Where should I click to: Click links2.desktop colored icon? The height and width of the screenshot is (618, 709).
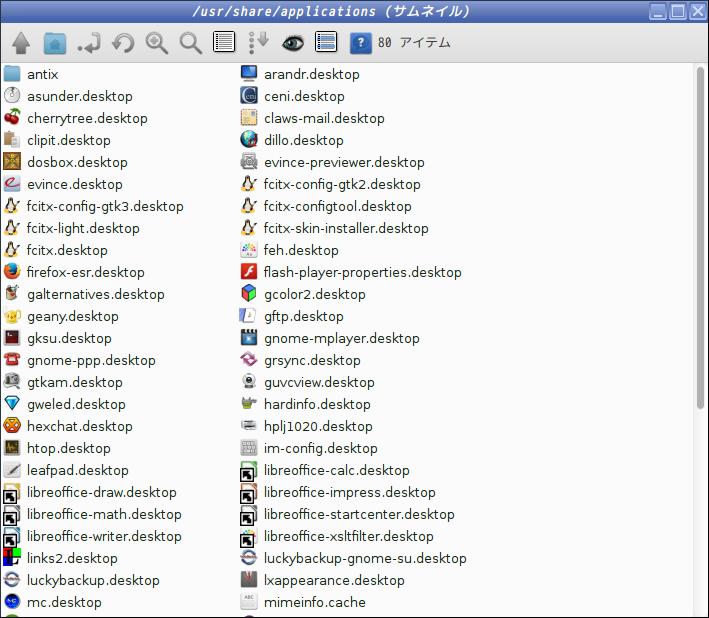(12, 557)
